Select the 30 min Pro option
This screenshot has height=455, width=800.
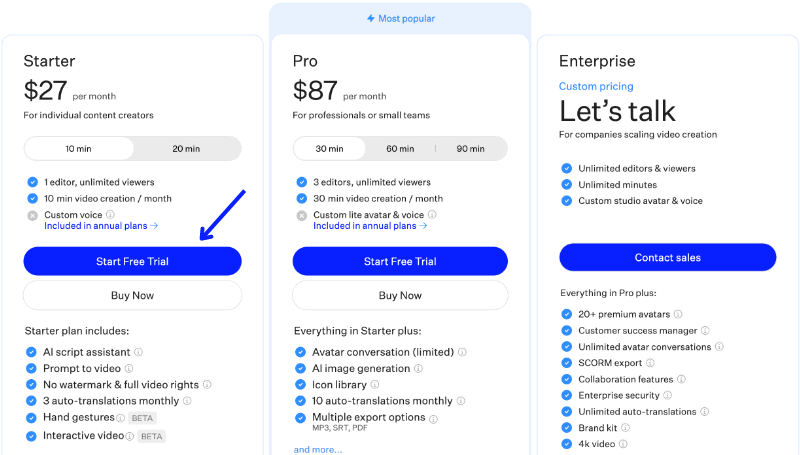click(x=329, y=149)
